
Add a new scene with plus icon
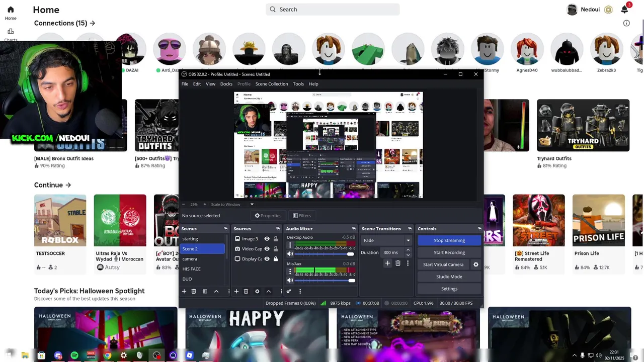(184, 291)
